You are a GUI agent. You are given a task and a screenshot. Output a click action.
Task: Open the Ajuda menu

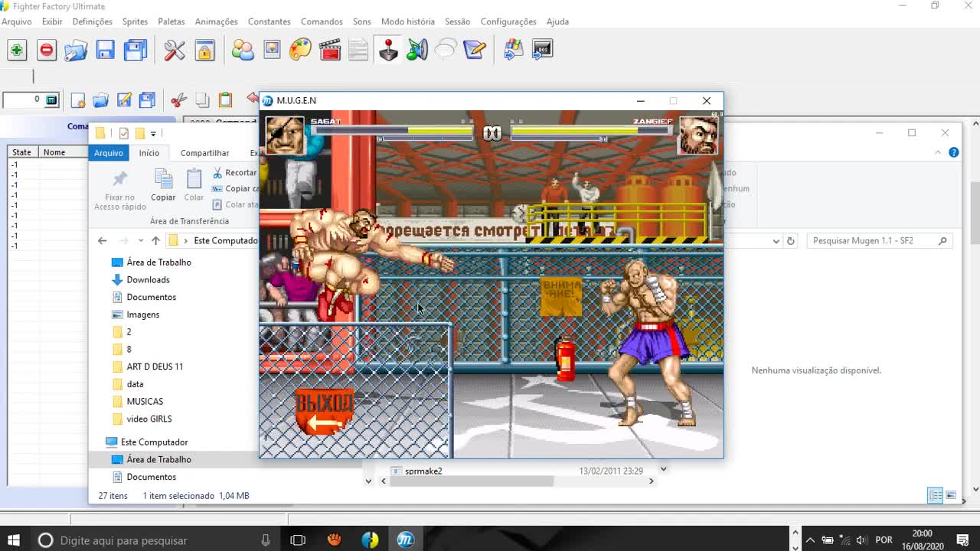[x=557, y=21]
